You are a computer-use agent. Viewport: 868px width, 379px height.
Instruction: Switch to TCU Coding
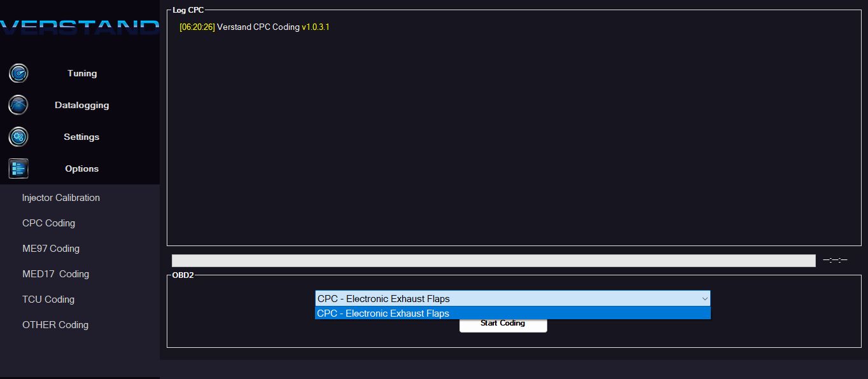(x=48, y=300)
